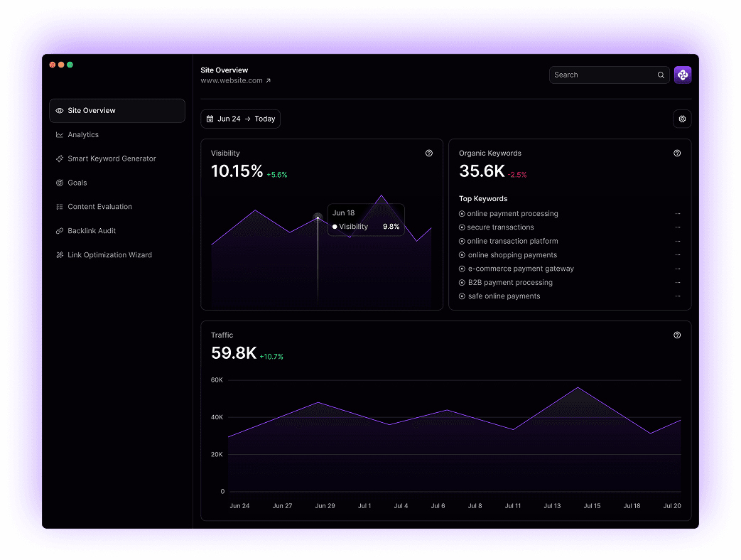Select the 'safe online payments' keyword radio
The height and width of the screenshot is (560, 741).
point(462,296)
